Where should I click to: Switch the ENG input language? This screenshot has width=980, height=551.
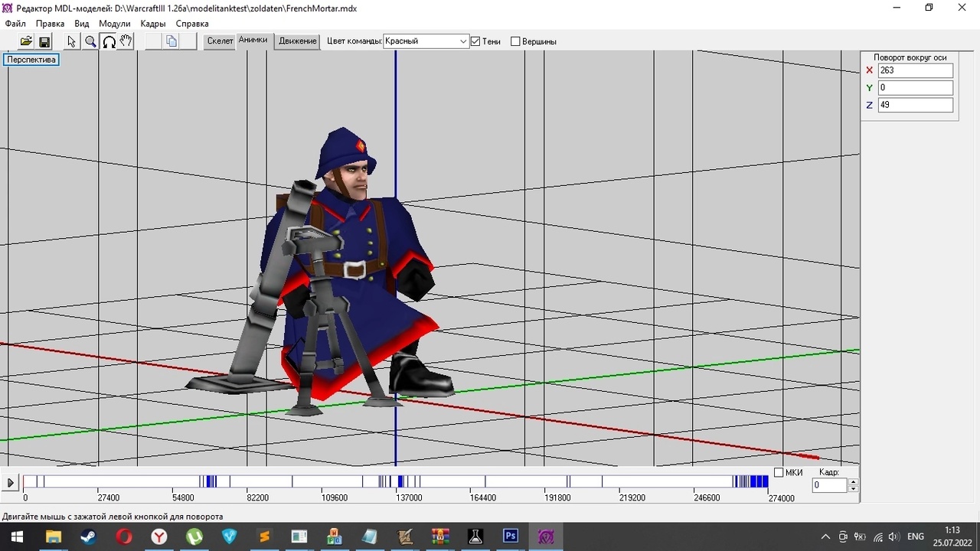[916, 536]
